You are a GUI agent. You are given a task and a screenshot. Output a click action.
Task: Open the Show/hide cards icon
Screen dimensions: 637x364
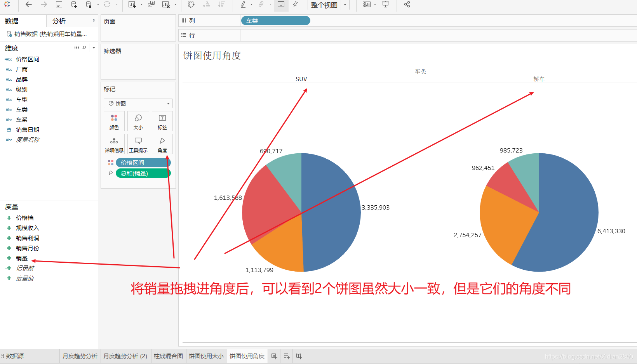point(367,4)
